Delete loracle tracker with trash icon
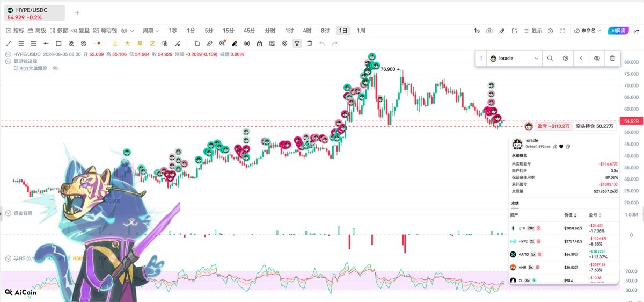Image resolution: width=644 pixels, height=302 pixels. (x=612, y=58)
